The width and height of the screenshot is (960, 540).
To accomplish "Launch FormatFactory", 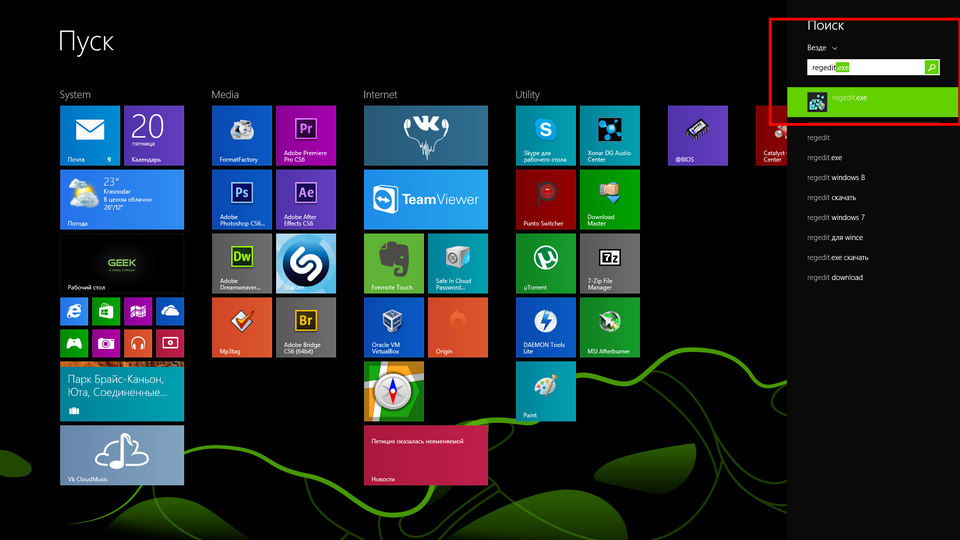I will 242,135.
